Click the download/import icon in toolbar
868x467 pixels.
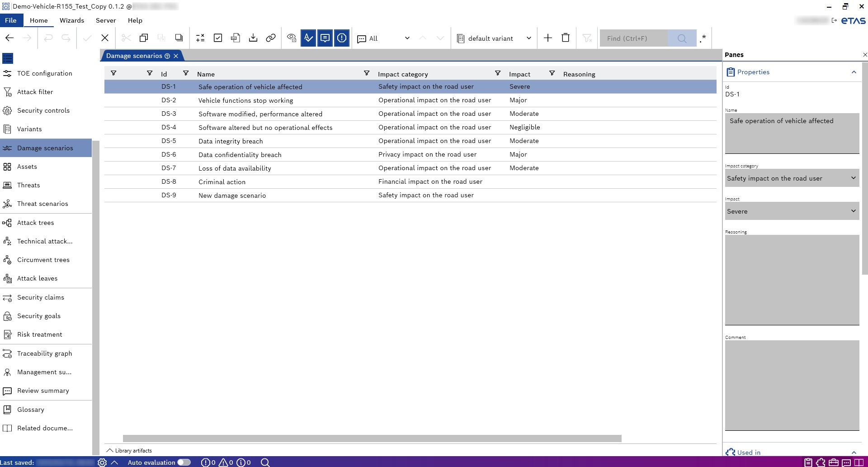253,38
